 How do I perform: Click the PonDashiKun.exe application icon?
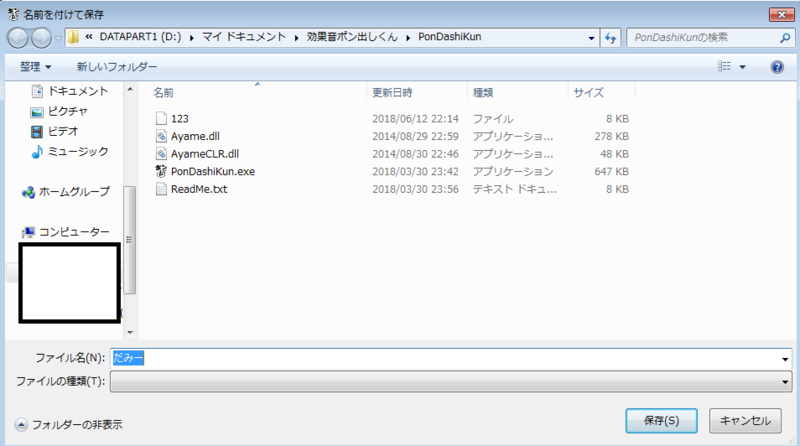point(161,171)
